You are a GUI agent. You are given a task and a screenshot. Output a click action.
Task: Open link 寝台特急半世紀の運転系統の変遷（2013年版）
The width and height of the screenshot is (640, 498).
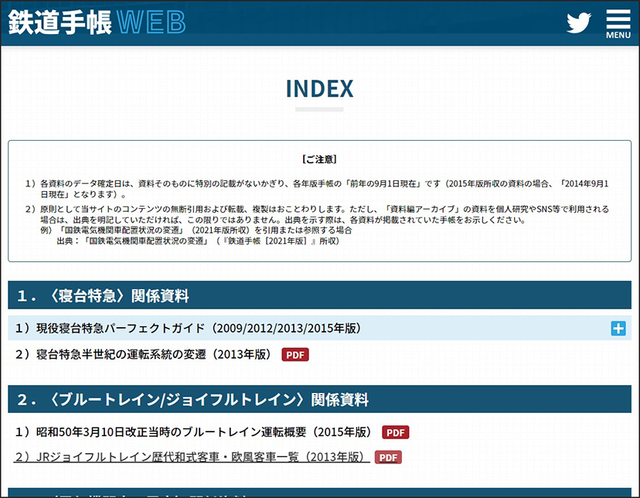click(143, 354)
